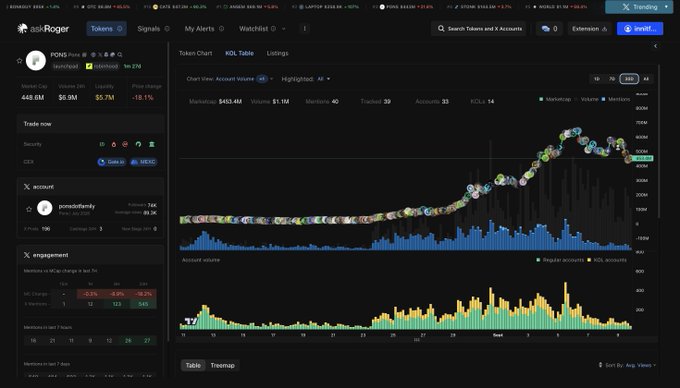The image size is (680, 388).
Task: Toggle the Regular accounts legend series
Action: tap(560, 260)
